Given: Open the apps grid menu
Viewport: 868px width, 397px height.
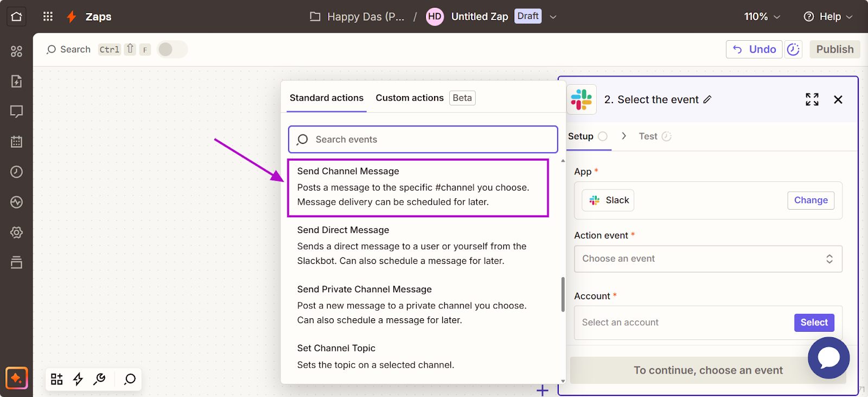Looking at the screenshot, I should pyautogui.click(x=48, y=16).
